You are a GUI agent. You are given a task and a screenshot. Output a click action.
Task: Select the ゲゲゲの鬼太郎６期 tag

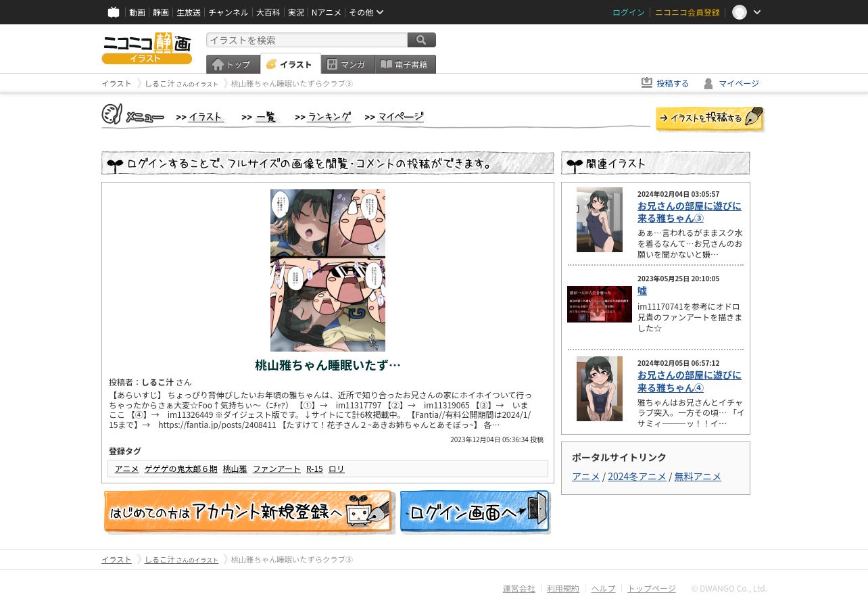[180, 469]
